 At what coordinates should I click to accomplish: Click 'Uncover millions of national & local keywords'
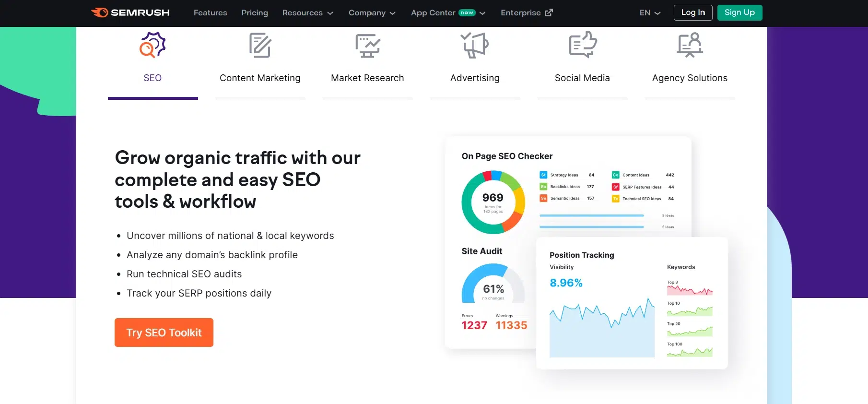tap(230, 236)
